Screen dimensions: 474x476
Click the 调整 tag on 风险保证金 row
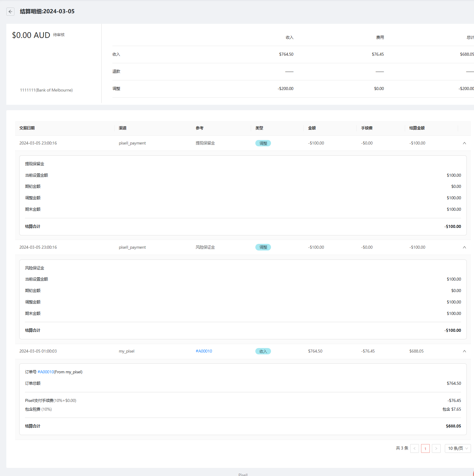coord(263,247)
